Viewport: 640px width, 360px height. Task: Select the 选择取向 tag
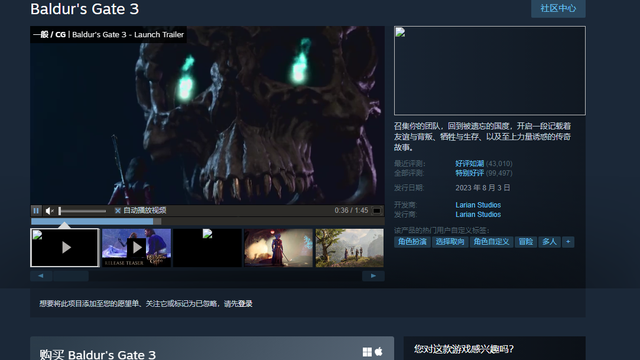pos(450,242)
